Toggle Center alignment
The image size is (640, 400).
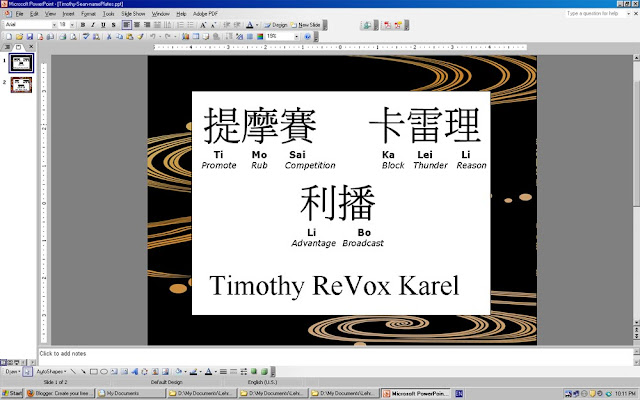137,25
